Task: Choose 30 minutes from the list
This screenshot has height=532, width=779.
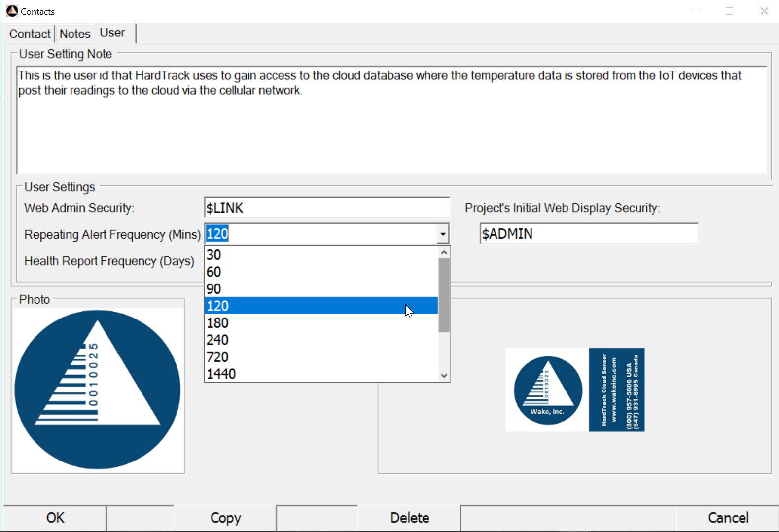Action: click(x=321, y=255)
